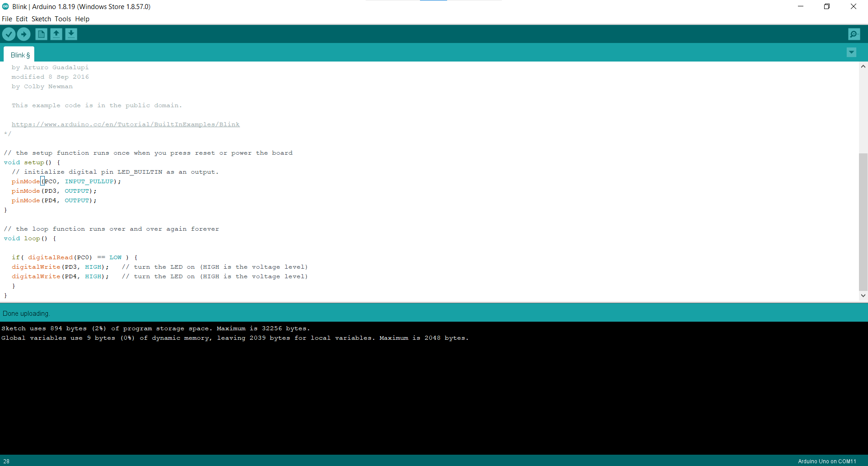868x466 pixels.
Task: Open the File menu
Action: (x=7, y=19)
